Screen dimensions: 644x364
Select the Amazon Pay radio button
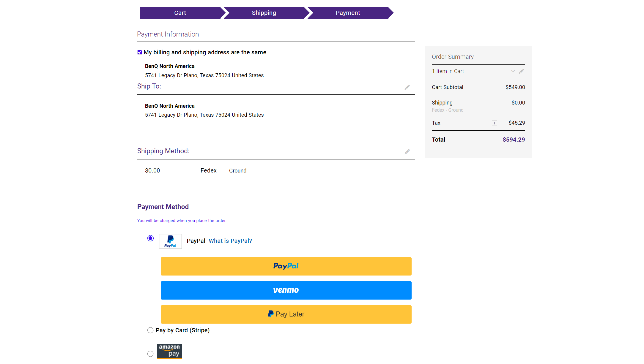pos(150,354)
